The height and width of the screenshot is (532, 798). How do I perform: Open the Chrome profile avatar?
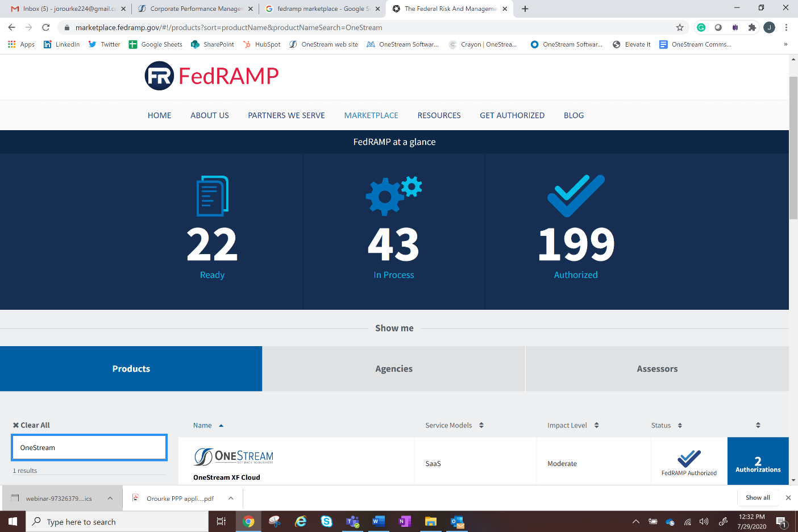[769, 27]
